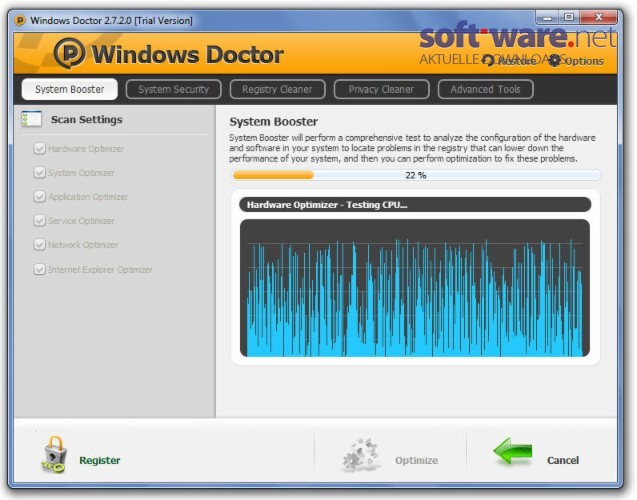Click the Windows Doctor logo icon
This screenshot has height=500, width=637.
pos(69,53)
